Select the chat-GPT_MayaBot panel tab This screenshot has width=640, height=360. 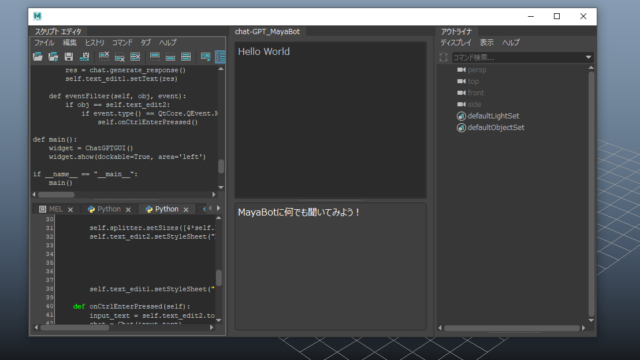[267, 31]
